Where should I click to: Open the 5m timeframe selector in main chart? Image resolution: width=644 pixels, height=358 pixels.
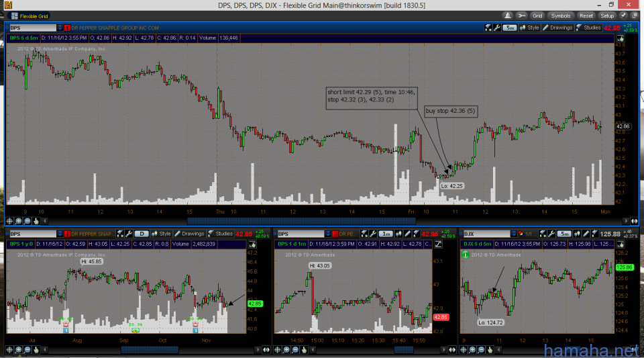pyautogui.click(x=510, y=28)
